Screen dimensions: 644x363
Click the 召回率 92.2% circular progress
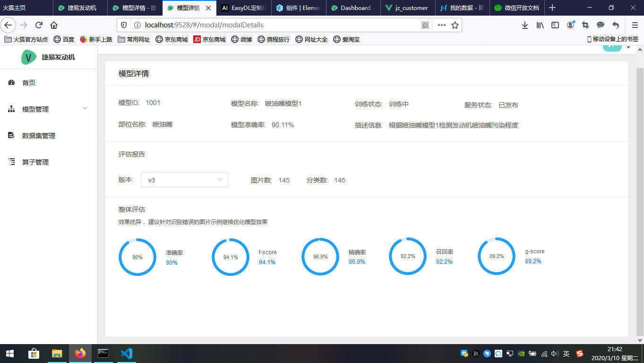408,256
